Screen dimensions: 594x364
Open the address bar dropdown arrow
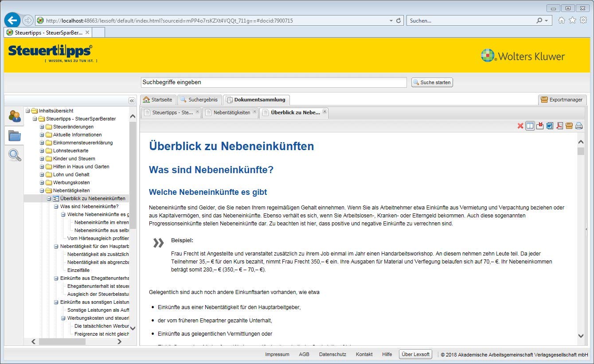[x=391, y=21]
